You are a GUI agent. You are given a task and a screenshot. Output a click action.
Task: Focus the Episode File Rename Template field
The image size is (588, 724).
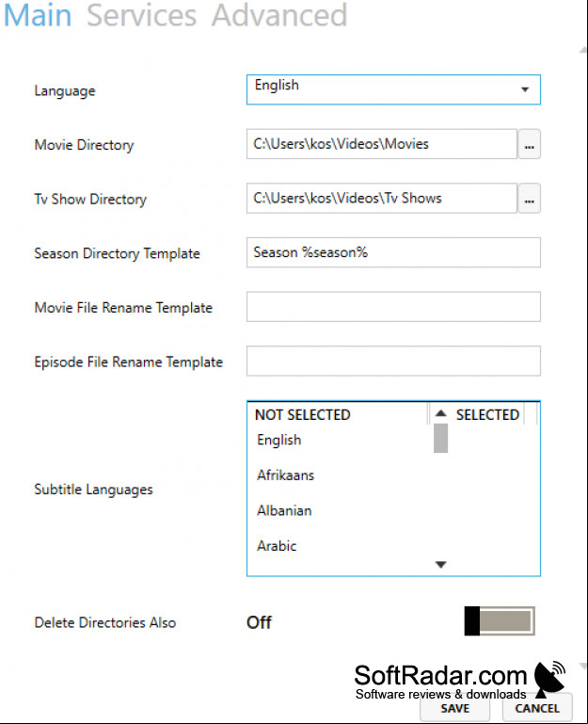click(x=393, y=361)
